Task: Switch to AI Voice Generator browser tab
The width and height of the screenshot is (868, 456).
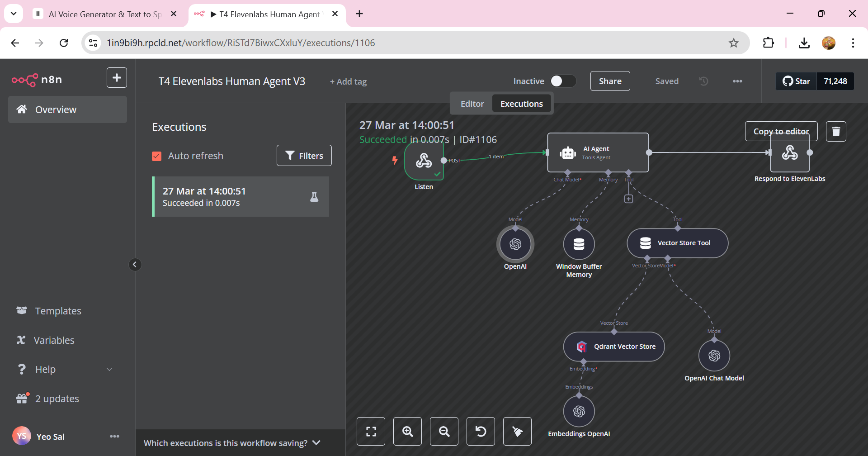Action: pos(104,14)
